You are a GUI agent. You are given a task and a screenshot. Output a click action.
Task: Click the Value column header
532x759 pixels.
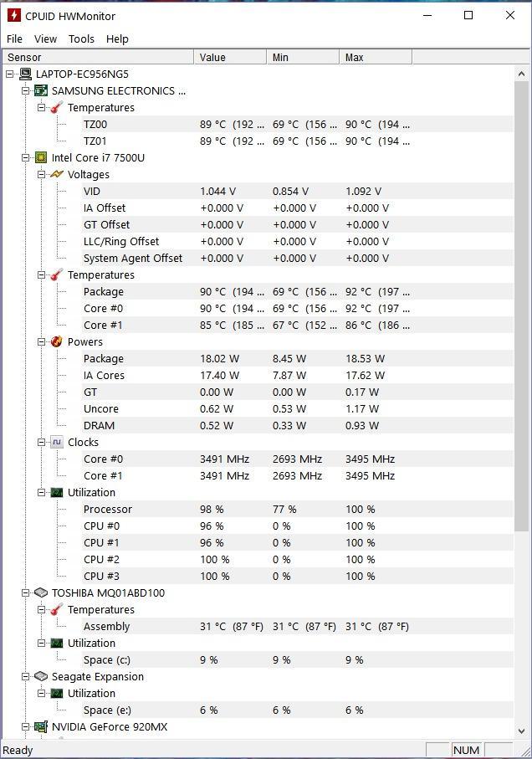230,57
